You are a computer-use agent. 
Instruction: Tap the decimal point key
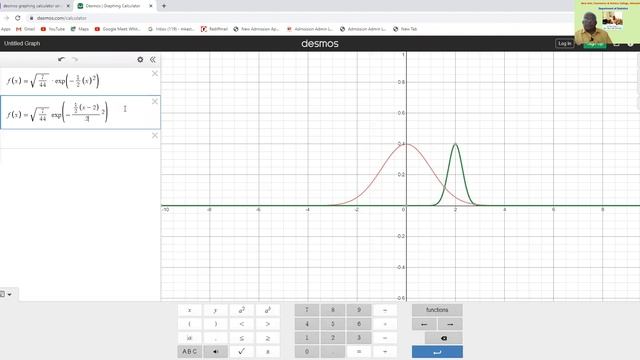(x=333, y=351)
